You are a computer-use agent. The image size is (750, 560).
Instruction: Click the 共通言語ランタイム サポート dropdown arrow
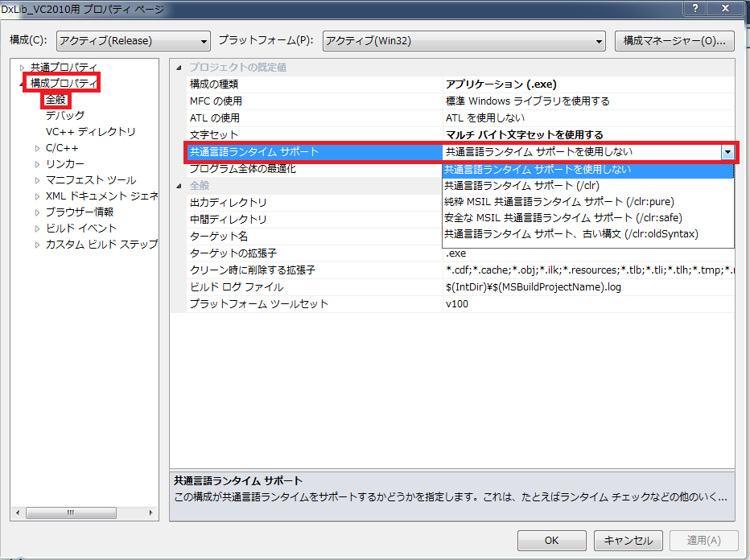[x=727, y=151]
